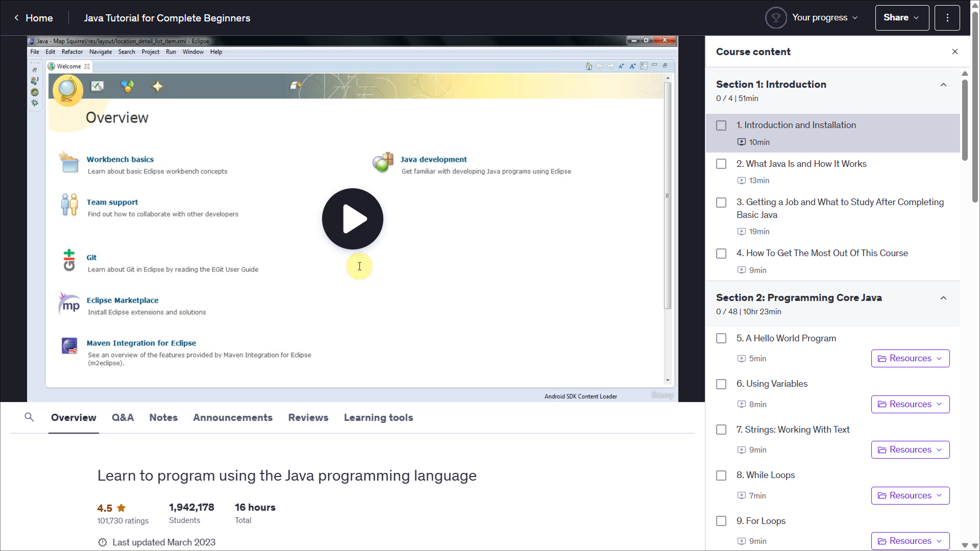The height and width of the screenshot is (551, 980).
Task: Click the trophy progress icon
Action: [x=776, y=18]
